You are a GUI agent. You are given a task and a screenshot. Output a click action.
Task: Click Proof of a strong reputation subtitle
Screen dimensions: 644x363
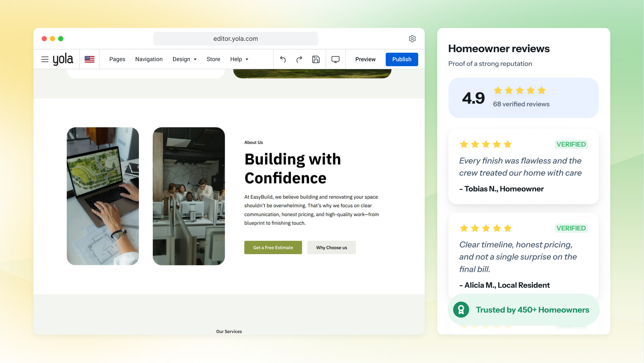(x=490, y=64)
